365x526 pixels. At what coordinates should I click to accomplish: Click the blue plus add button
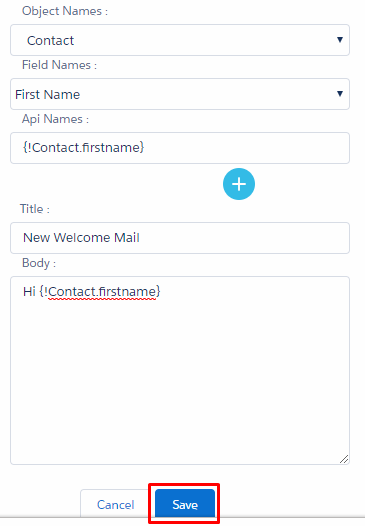tap(239, 184)
